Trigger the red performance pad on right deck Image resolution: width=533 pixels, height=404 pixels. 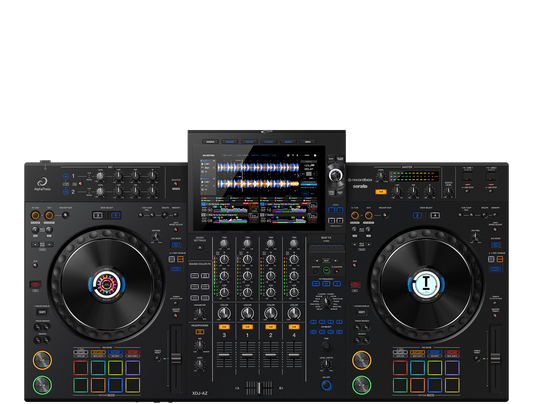tap(400, 368)
